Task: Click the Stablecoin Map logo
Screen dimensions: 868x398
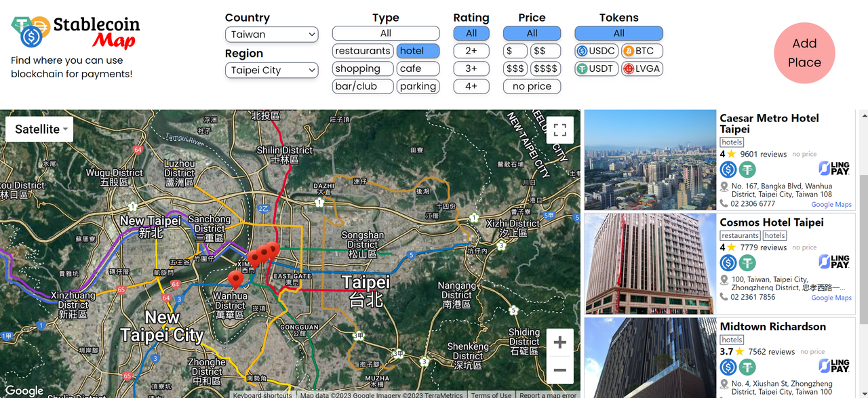Action: (75, 33)
